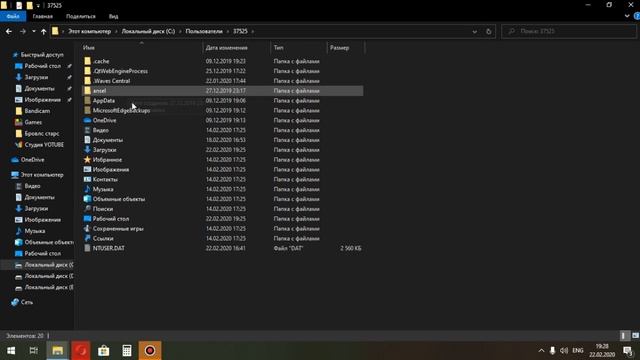Select Объемные объекты in the file list
Viewport: 640px width, 360px height.
(x=118, y=199)
